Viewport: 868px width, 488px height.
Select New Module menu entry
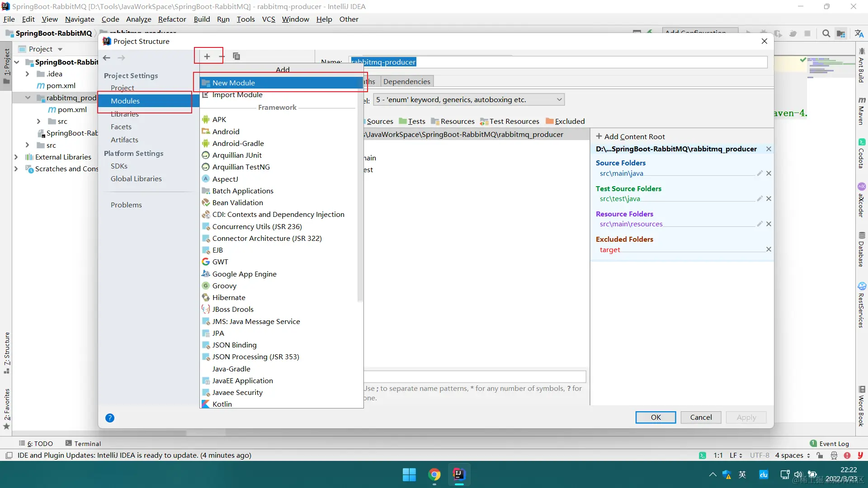[234, 83]
